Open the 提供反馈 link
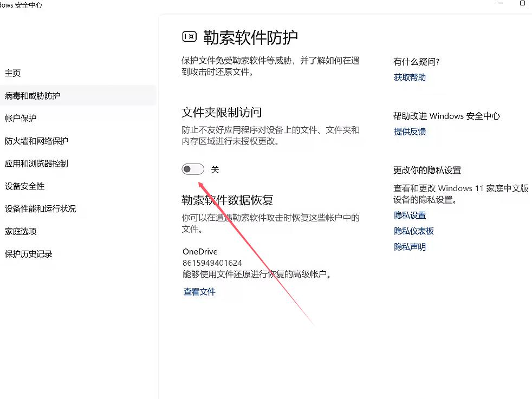This screenshot has height=399, width=532. pyautogui.click(x=410, y=132)
